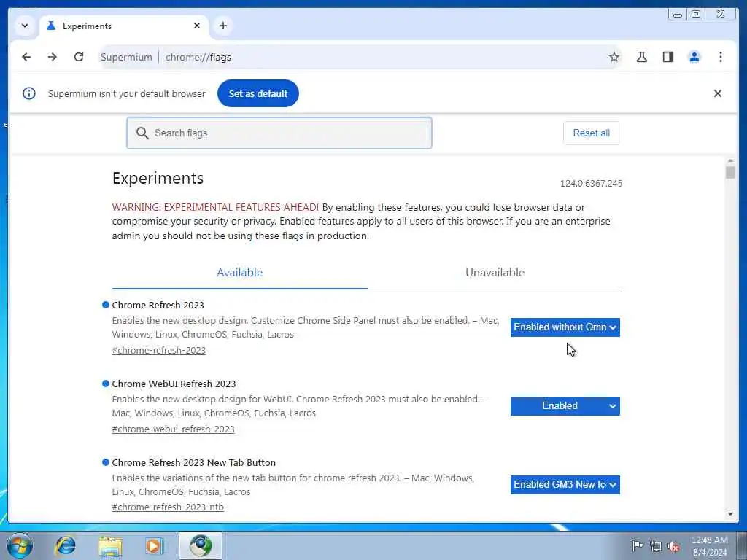Dismiss the default browser infobar
This screenshot has height=560, width=747.
click(718, 93)
